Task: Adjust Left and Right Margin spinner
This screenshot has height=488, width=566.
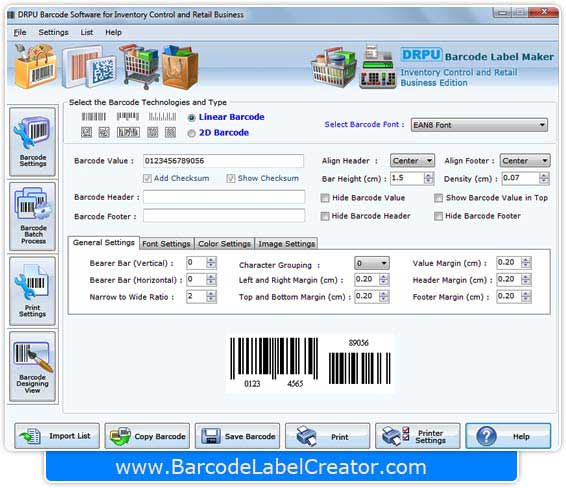Action: click(x=384, y=279)
